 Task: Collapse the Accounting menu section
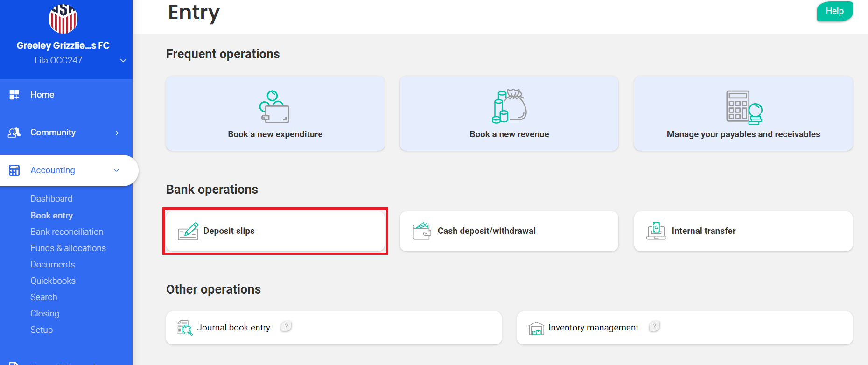pos(117,170)
